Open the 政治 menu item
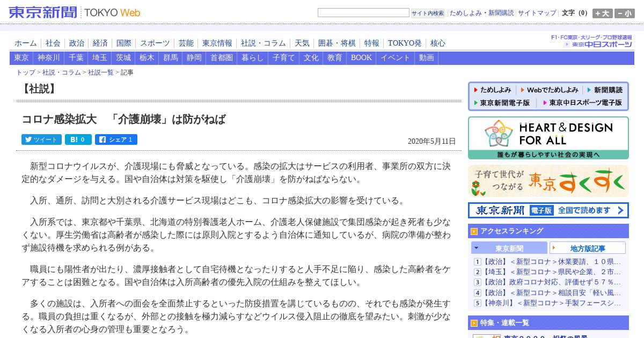Viewport: 644px width, 338px height. click(x=77, y=43)
